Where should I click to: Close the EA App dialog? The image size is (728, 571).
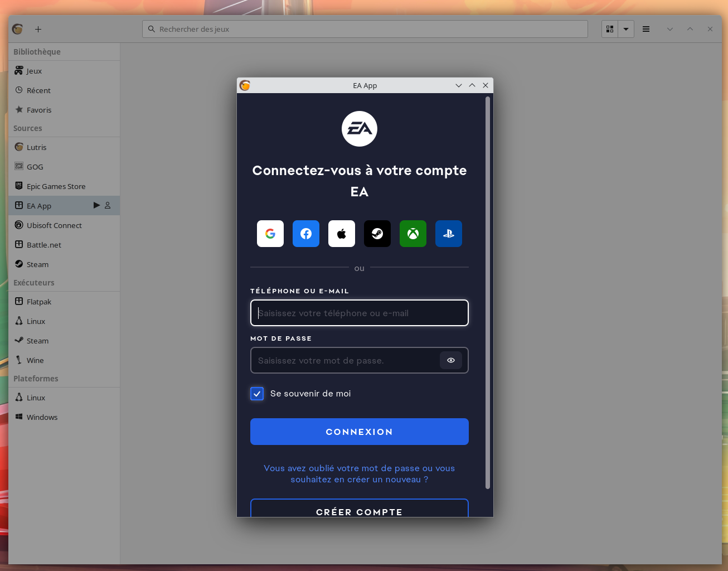coord(486,85)
